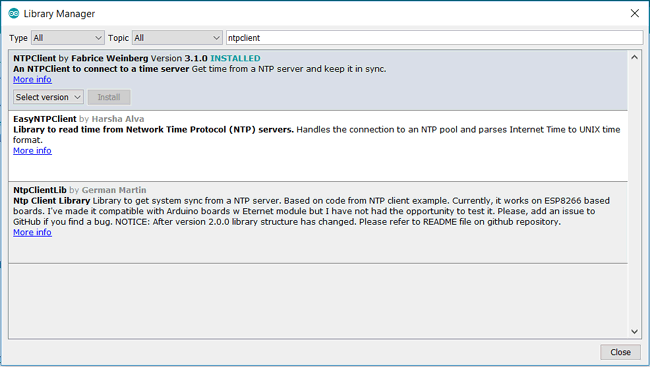Screen dimensions: 650x367
Task: Click the scrollbar down arrow
Action: click(x=634, y=331)
